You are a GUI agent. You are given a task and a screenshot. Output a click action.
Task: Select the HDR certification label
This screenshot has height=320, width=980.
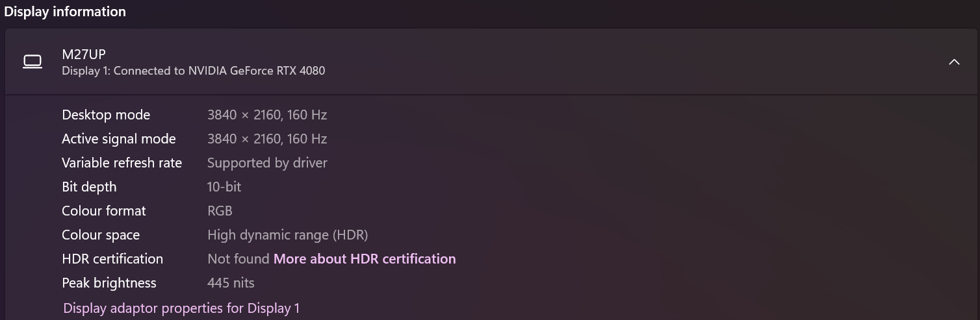pos(112,259)
